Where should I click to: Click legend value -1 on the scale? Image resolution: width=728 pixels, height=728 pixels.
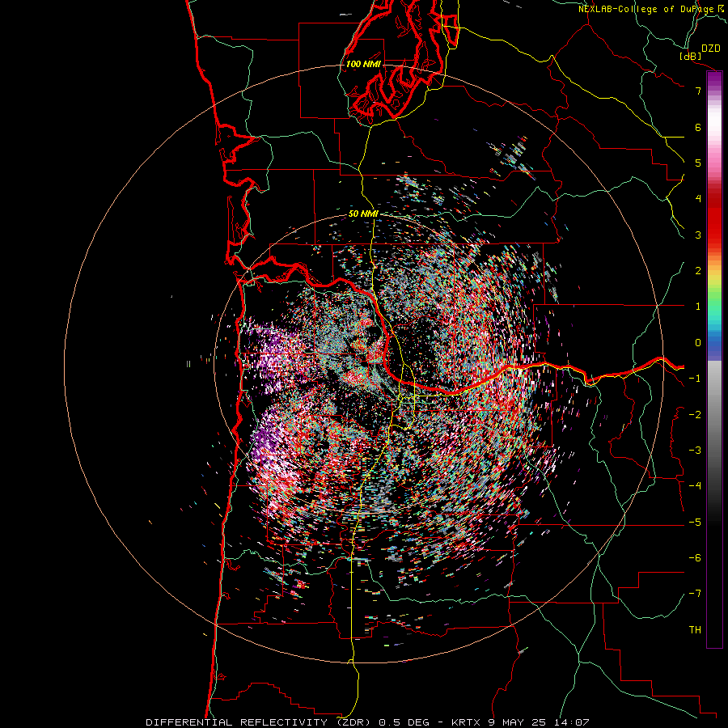(x=695, y=379)
